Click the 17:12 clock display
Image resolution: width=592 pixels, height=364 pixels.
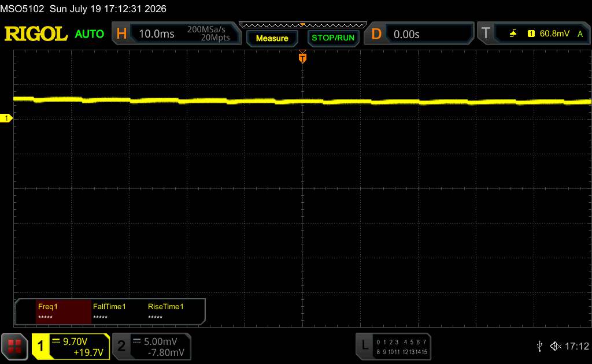(576, 346)
